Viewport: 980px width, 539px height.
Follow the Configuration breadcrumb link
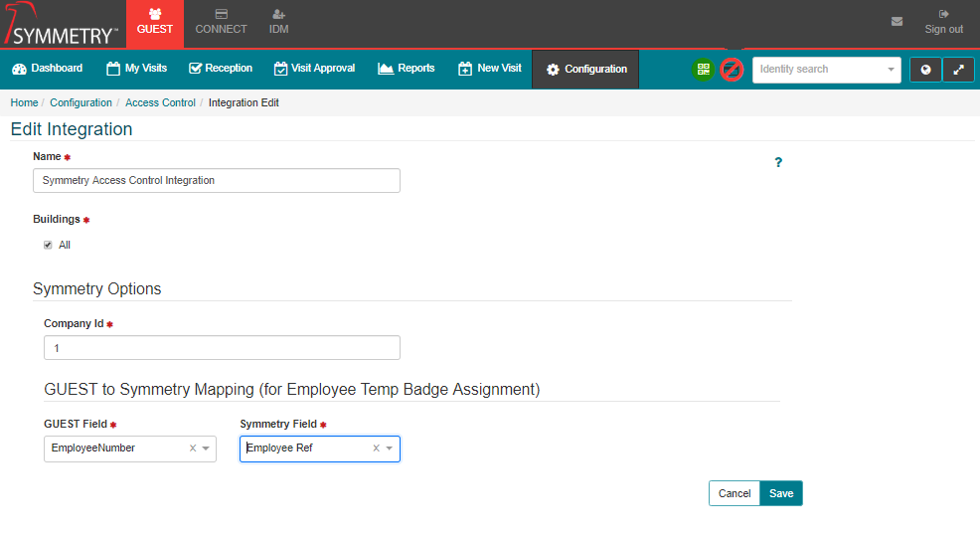(x=81, y=102)
